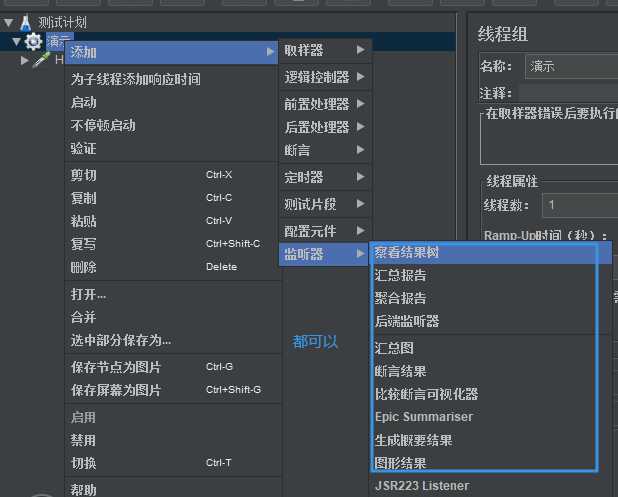Add the 生成概要结果 listener
This screenshot has height=497, width=618.
pos(491,440)
